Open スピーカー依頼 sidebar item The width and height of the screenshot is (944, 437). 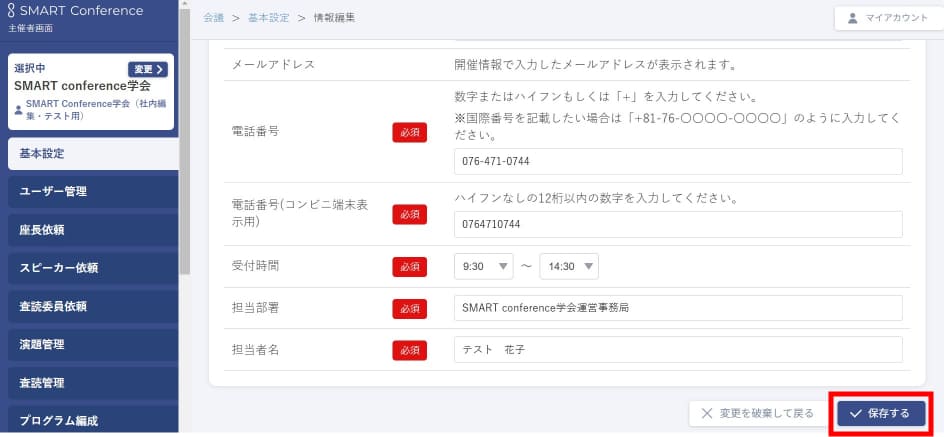92,268
